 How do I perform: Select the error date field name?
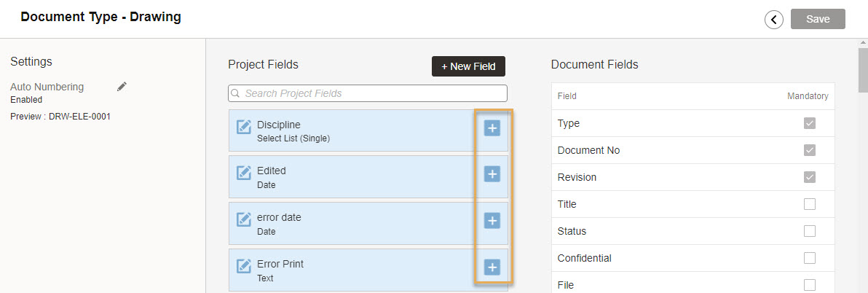coord(279,217)
